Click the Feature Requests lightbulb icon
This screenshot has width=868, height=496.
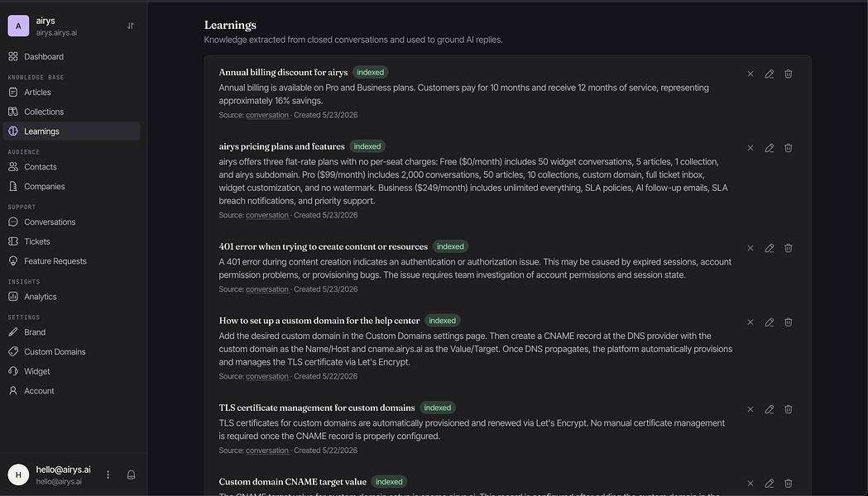tap(13, 261)
